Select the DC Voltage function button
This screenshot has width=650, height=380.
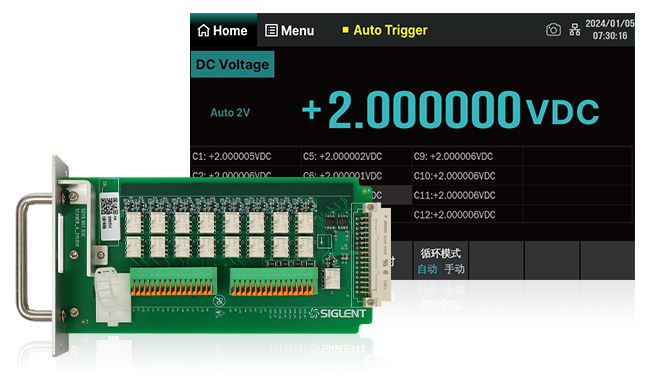point(233,64)
